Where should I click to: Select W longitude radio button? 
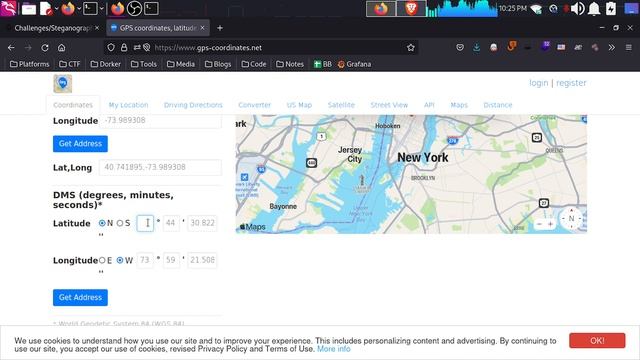click(120, 260)
